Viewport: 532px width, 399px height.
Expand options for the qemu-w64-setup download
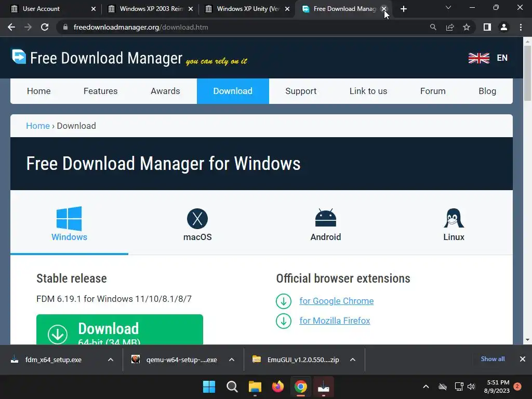(231, 360)
